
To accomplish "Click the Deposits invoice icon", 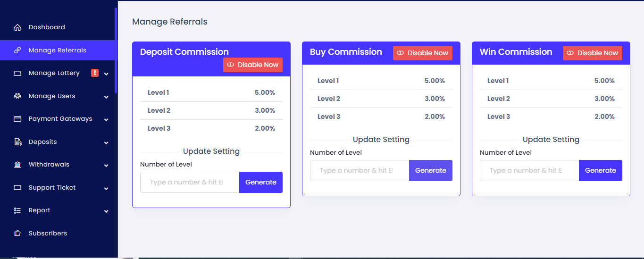I will 17,142.
